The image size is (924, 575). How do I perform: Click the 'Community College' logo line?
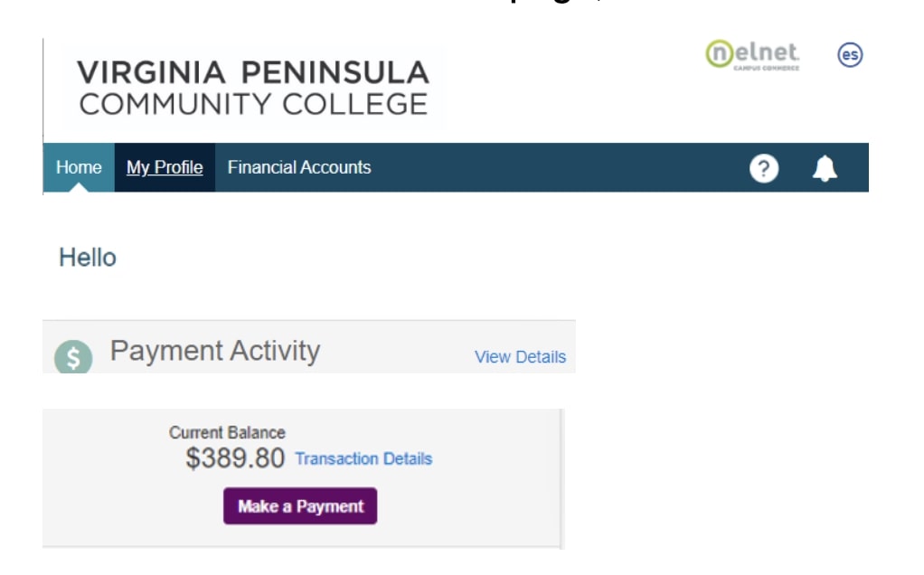(253, 104)
